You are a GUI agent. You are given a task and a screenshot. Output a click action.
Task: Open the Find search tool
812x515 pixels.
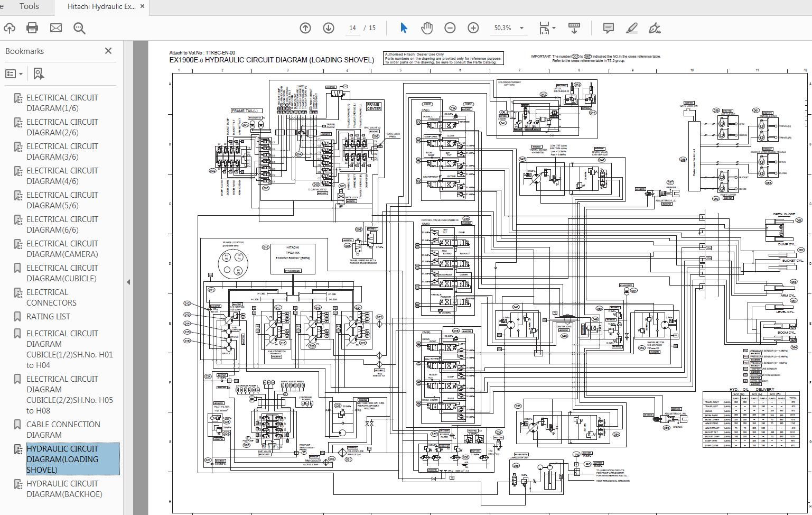point(79,27)
